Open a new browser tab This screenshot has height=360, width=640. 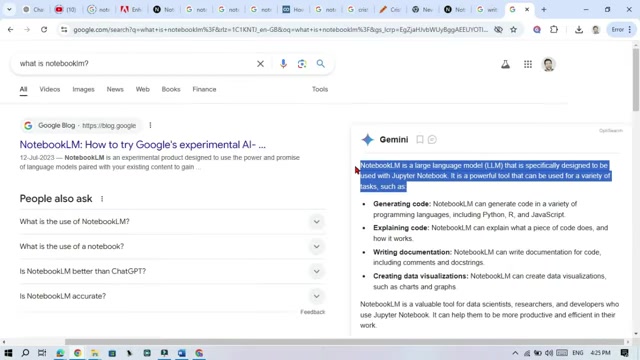(x=544, y=9)
